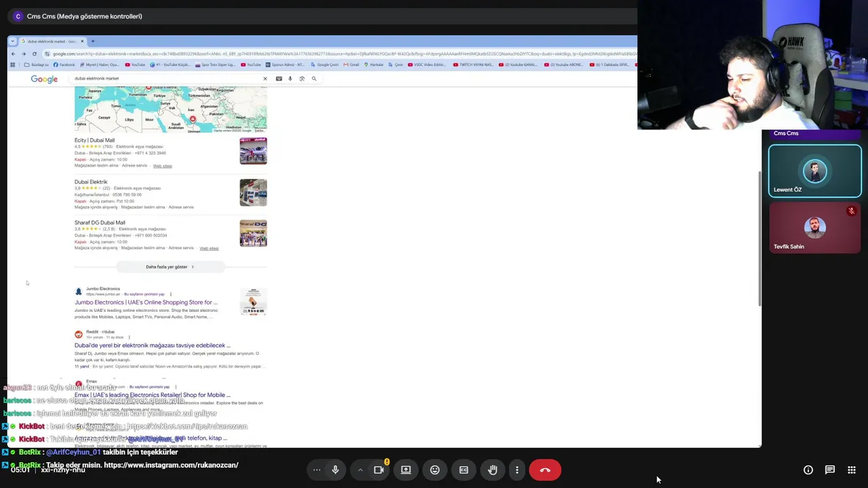Viewport: 868px width, 488px height.
Task: Go back in the shared Chrome window
Action: 13,54
